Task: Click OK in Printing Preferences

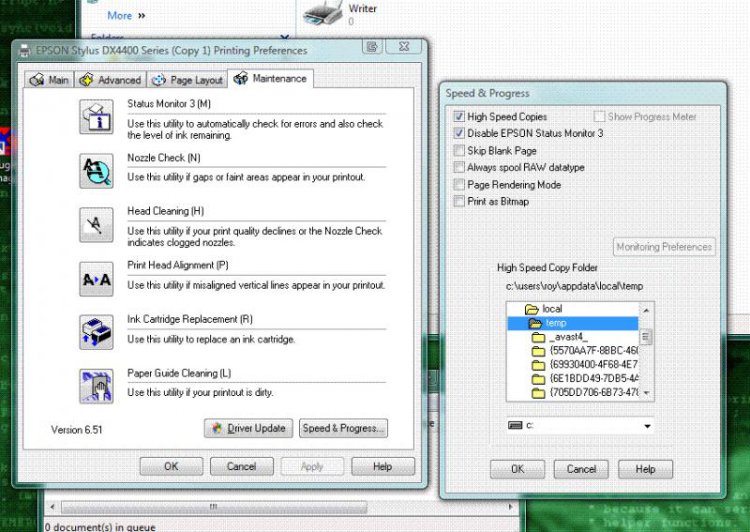Action: click(171, 466)
